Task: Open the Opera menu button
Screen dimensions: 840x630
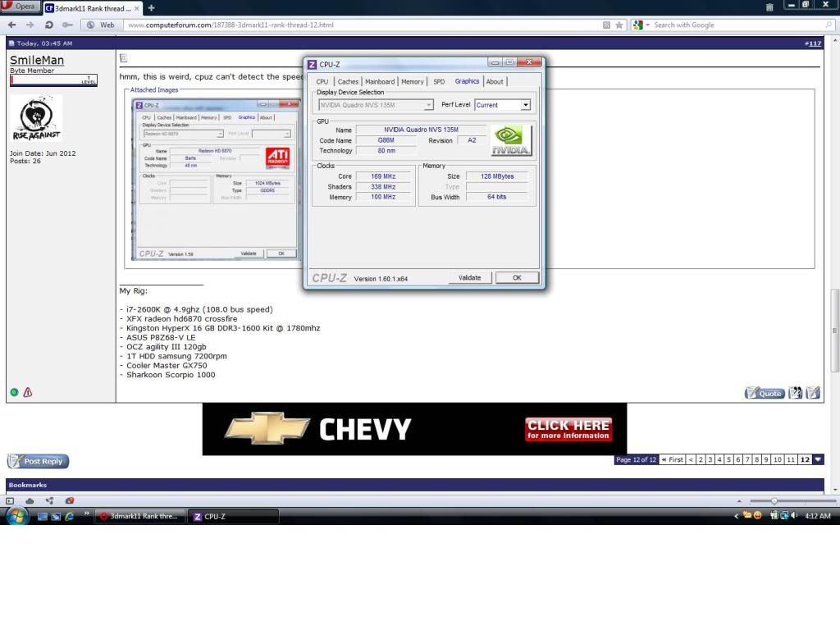Action: [x=21, y=7]
